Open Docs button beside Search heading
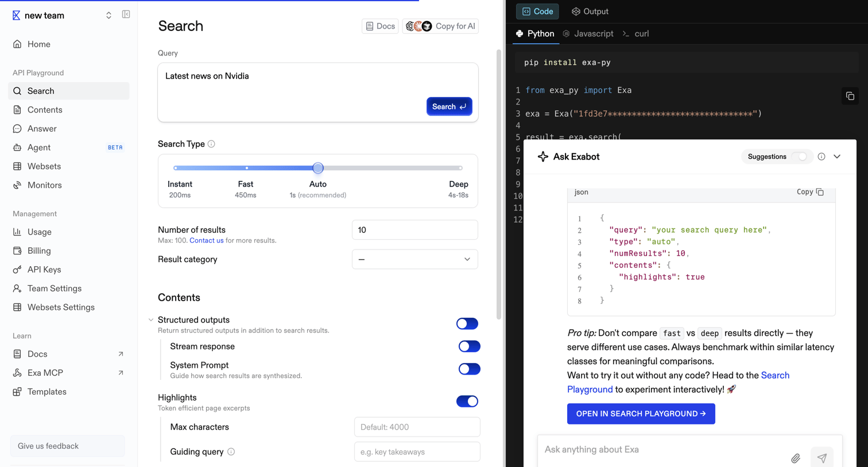This screenshot has width=868, height=467. [x=380, y=26]
